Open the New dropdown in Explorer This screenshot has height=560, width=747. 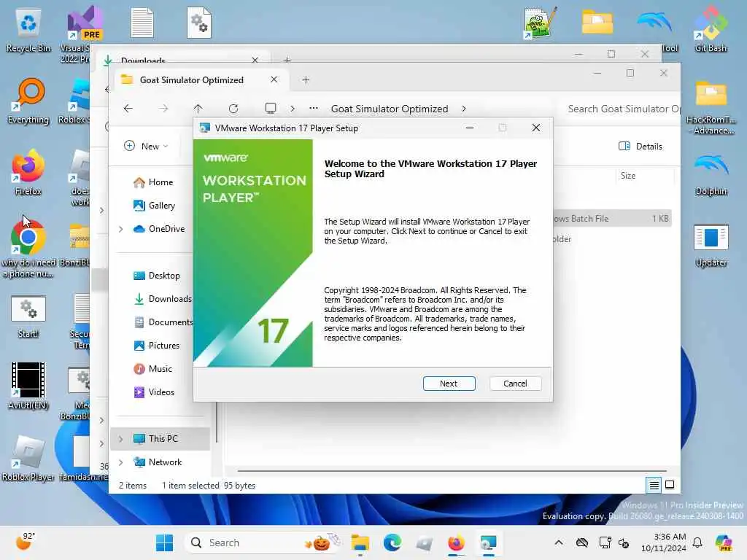coord(146,146)
